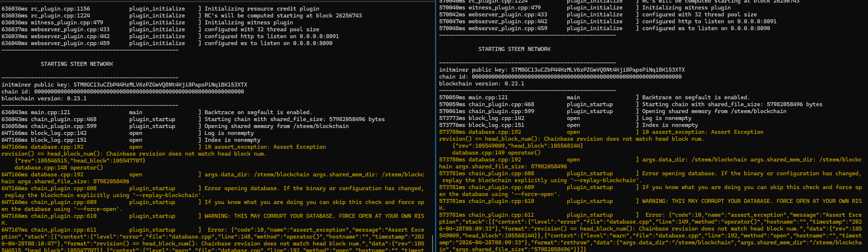The image size is (868, 252).
Task: Click the 'database.cpp:148 operator()' line
Action: (59, 168)
